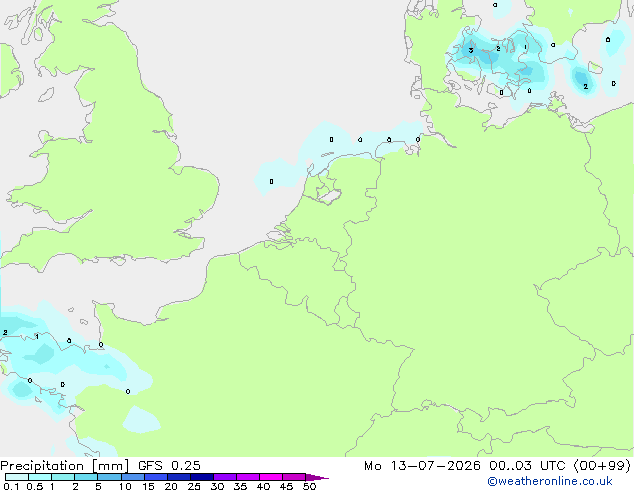Click the 'Precipitation' title word
This screenshot has width=634, height=490.
(x=42, y=466)
